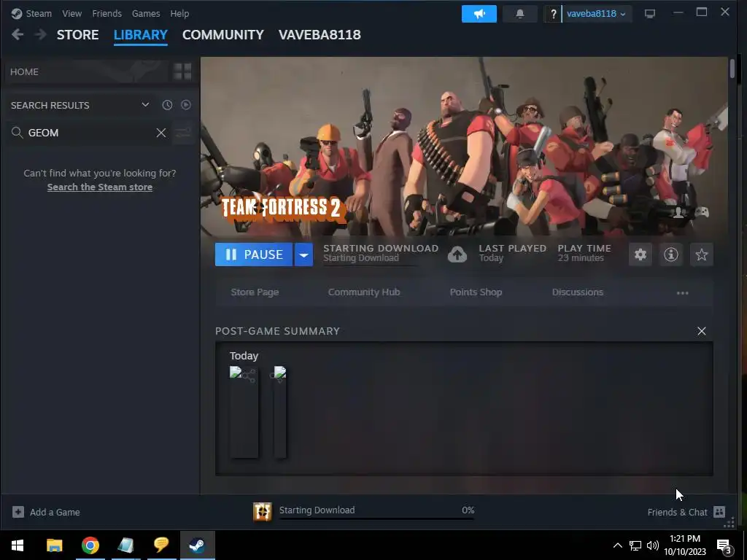Click the question mark help icon
The image size is (747, 560).
click(x=553, y=14)
